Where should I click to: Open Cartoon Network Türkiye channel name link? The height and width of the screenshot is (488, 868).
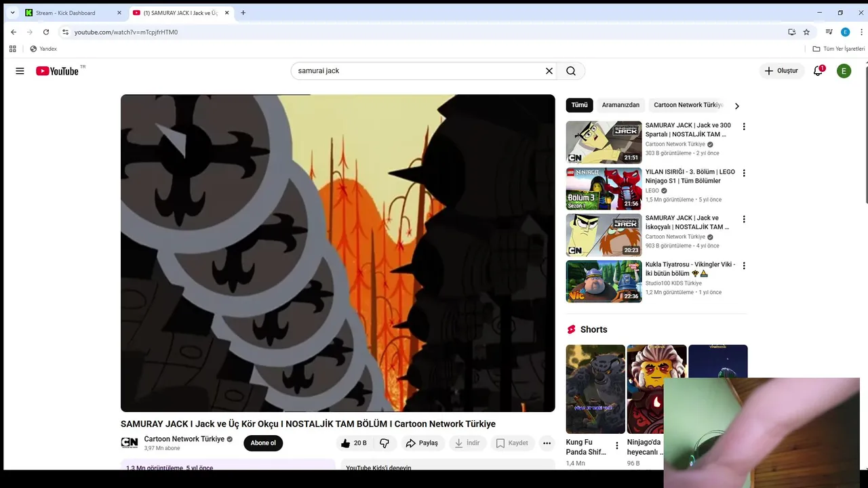[x=184, y=439]
